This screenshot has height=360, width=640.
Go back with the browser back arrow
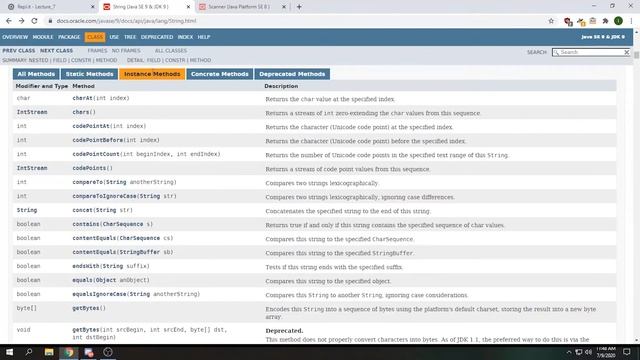coord(9,21)
